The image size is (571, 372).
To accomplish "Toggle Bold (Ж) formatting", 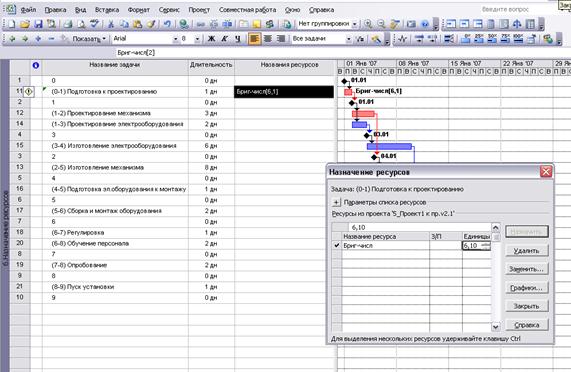I will point(211,39).
